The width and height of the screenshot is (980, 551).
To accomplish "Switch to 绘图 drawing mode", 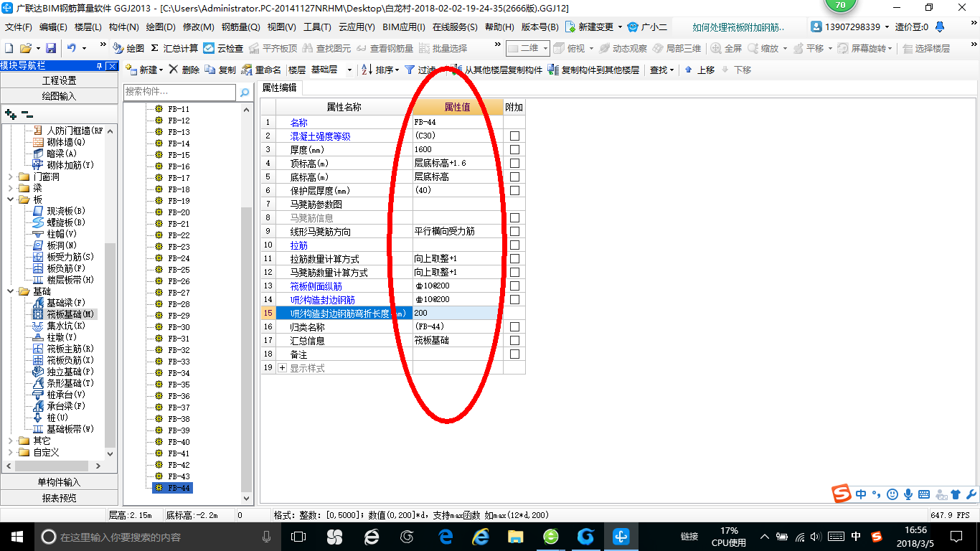I will [128, 48].
